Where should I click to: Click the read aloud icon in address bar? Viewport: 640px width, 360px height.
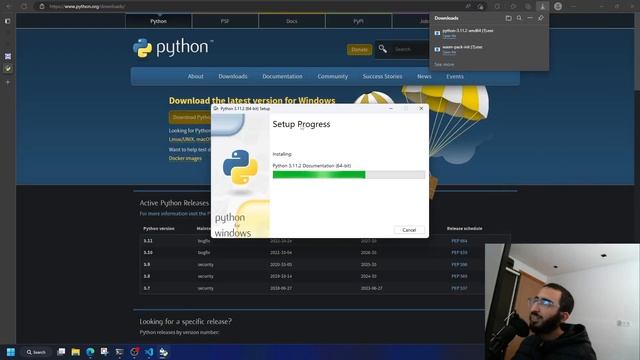point(468,7)
